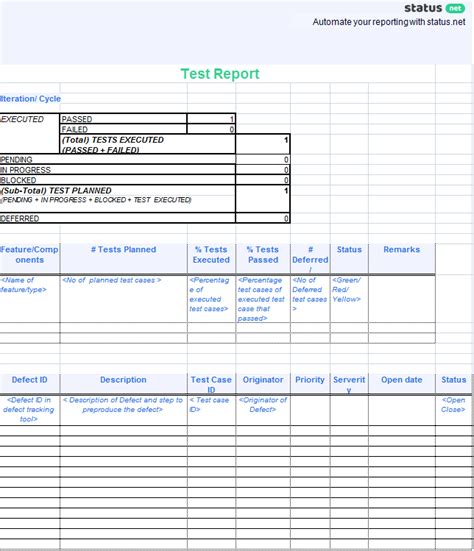Select the 'Green/ Red/ Yellow' status placeholder cell

tap(349, 299)
